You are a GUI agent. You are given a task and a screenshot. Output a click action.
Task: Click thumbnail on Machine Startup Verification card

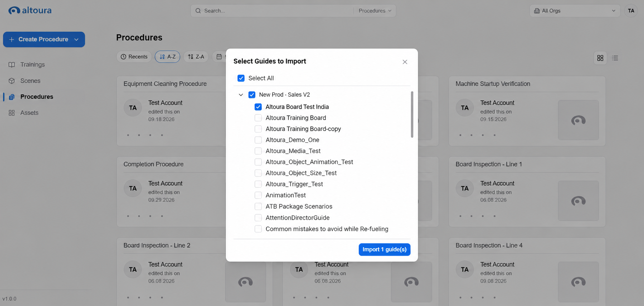point(578,120)
